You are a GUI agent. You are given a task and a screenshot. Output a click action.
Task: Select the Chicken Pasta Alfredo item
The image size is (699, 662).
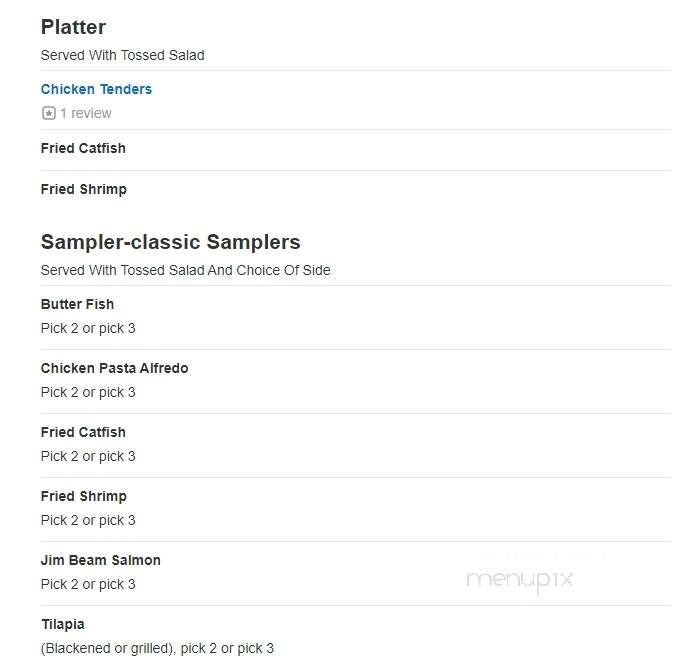point(114,368)
